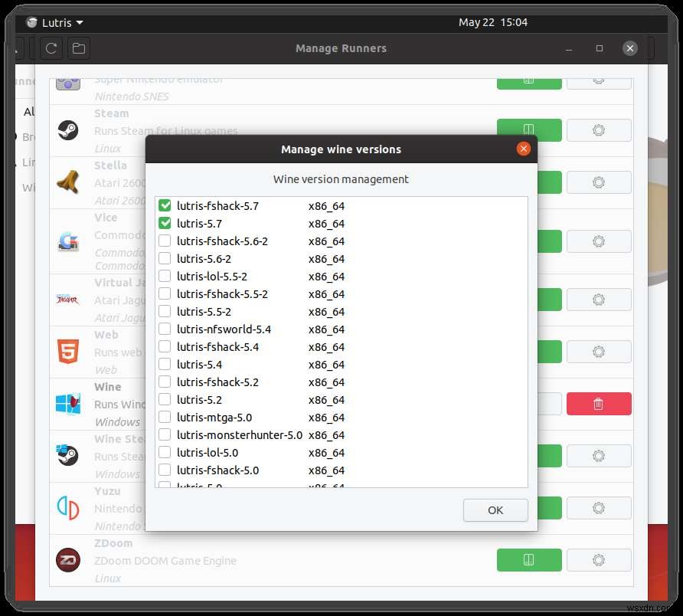Screen dimensions: 683x616
Task: Confirm with the OK button
Action: pos(495,510)
